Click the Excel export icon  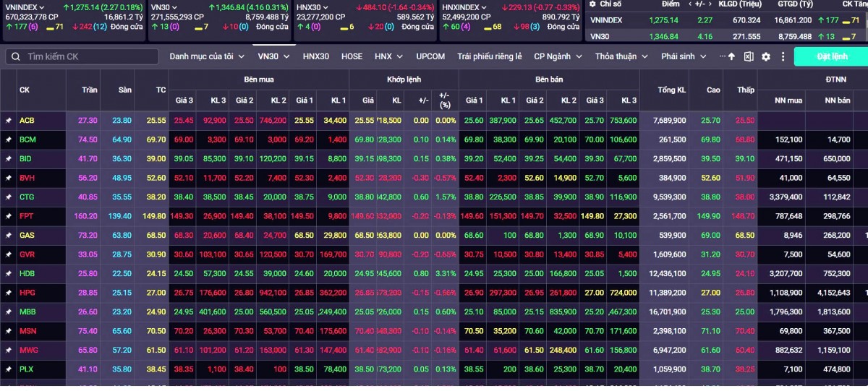click(749, 56)
